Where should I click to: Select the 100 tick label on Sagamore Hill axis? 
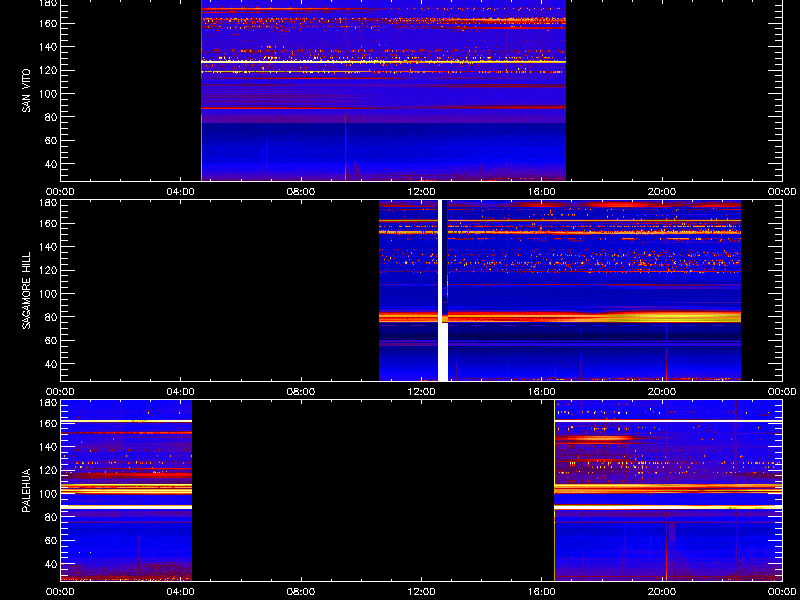pos(47,294)
